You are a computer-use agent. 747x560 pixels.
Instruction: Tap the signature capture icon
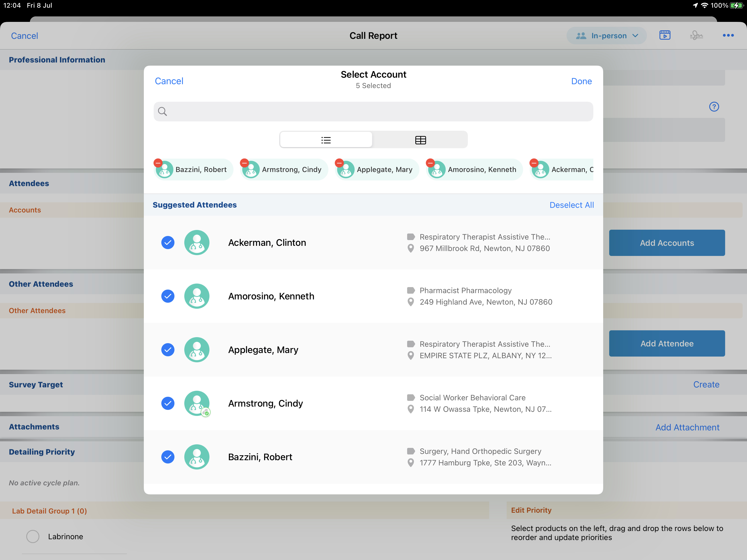[696, 36]
